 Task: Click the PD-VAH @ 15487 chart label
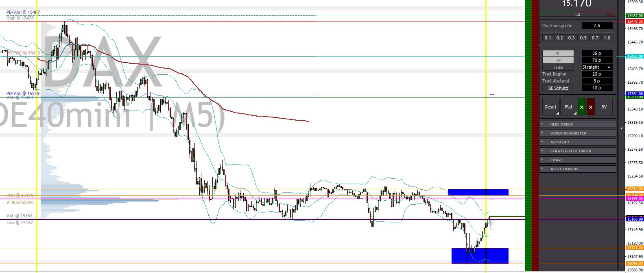23,13
